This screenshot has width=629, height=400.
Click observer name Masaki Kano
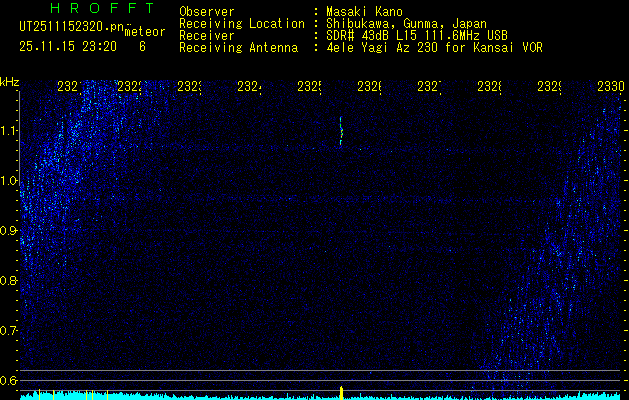pyautogui.click(x=364, y=11)
